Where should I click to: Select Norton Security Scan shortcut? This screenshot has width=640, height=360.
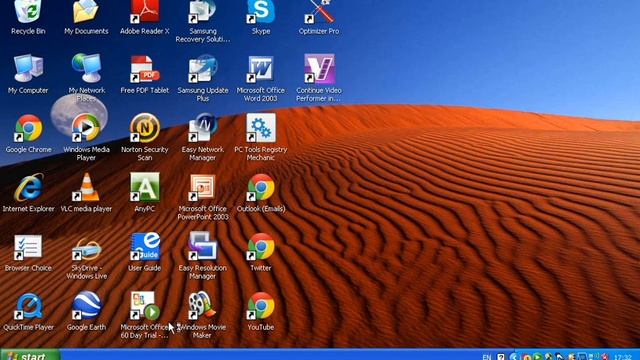[144, 128]
